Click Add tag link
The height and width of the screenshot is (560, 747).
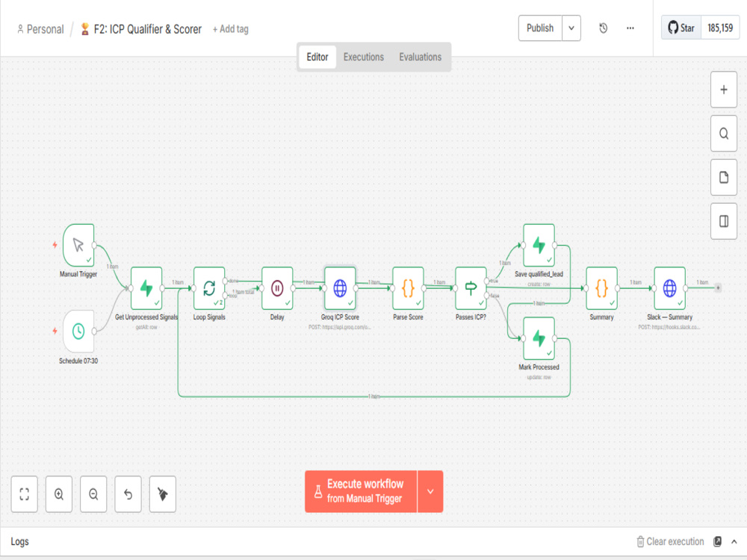tap(231, 29)
